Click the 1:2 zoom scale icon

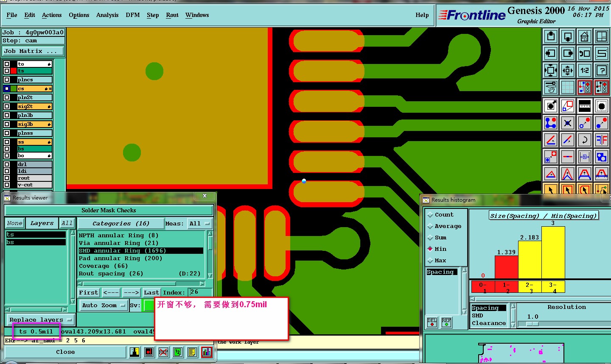585,71
